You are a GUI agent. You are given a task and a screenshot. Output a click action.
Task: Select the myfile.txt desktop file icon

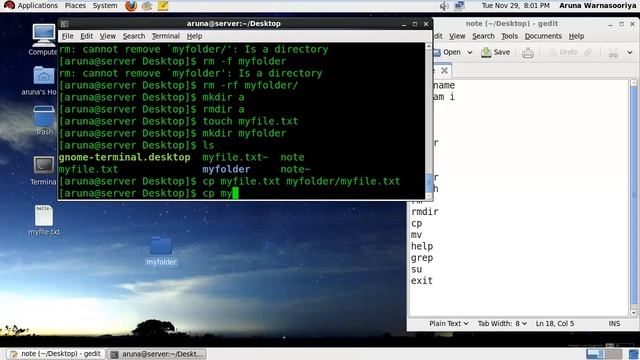pos(44,220)
